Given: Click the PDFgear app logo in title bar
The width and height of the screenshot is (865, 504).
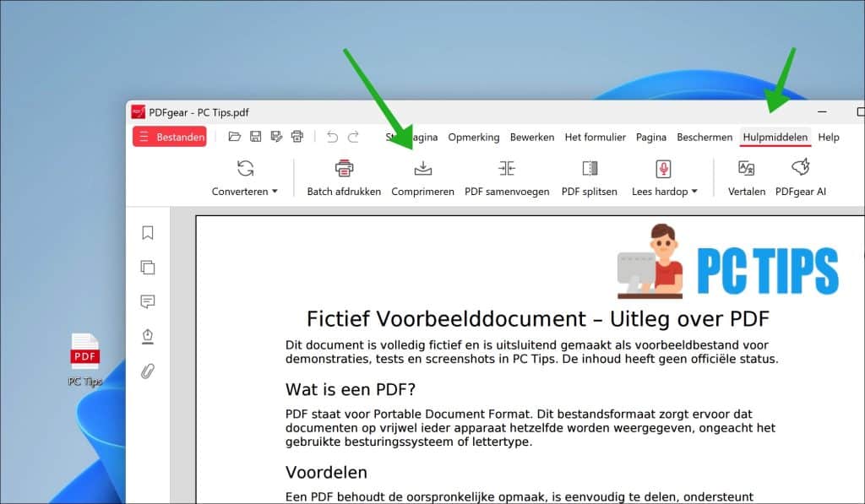Looking at the screenshot, I should pyautogui.click(x=138, y=112).
